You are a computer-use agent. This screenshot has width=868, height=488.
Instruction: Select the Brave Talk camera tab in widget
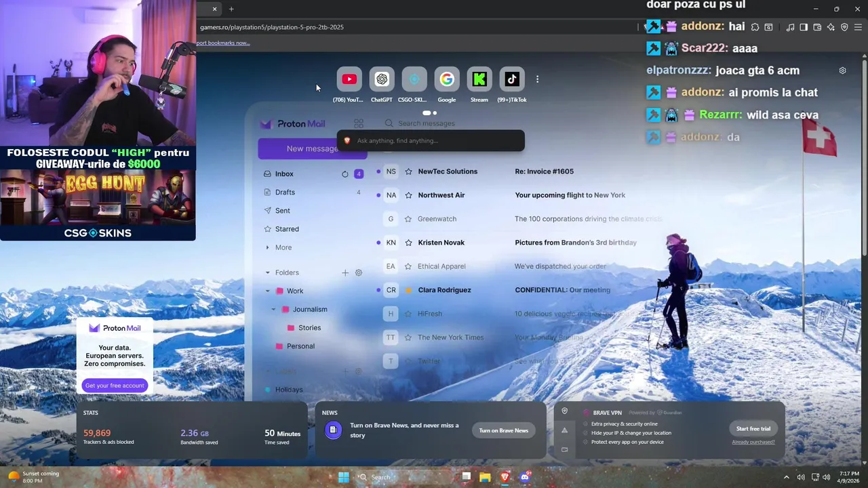coord(564,449)
